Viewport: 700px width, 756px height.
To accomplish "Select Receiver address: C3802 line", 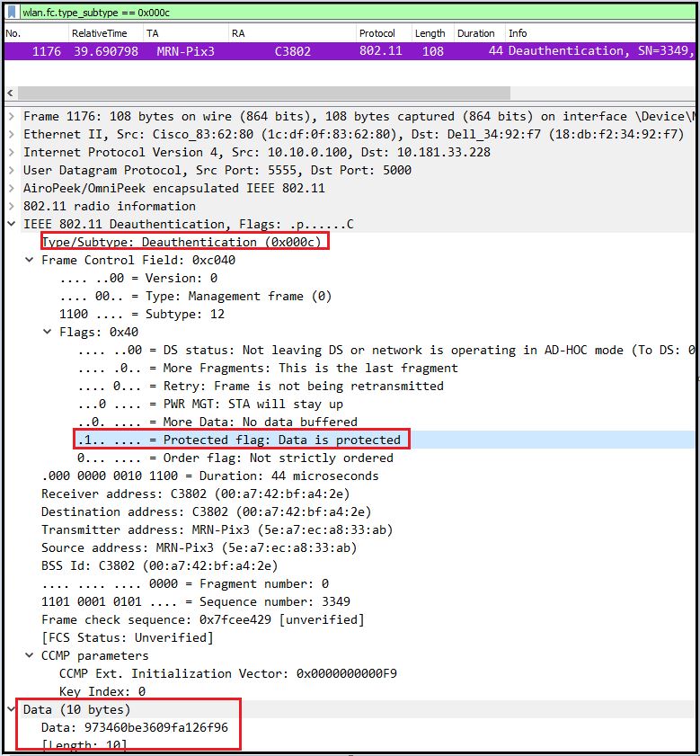I will [x=196, y=494].
